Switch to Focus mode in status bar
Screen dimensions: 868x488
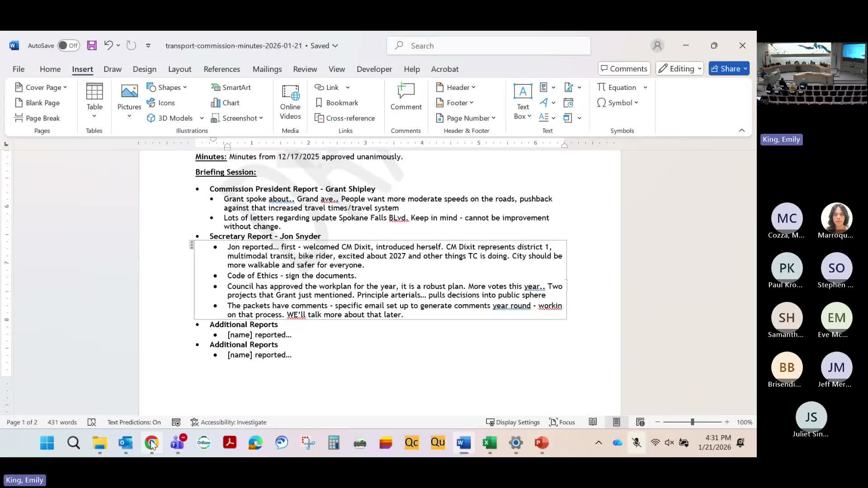(562, 422)
